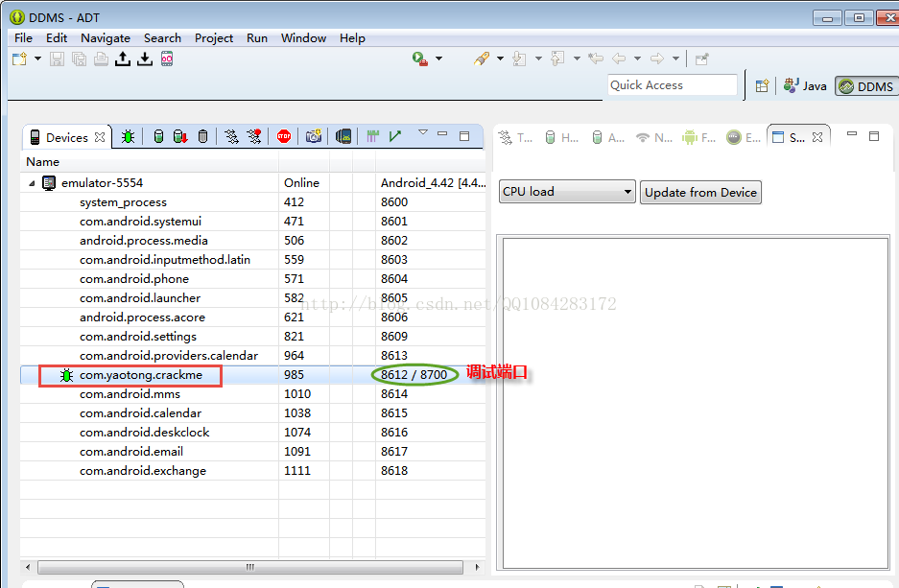Viewport: 899px width, 588px height.
Task: Click the Open Perspective icon
Action: click(x=762, y=86)
